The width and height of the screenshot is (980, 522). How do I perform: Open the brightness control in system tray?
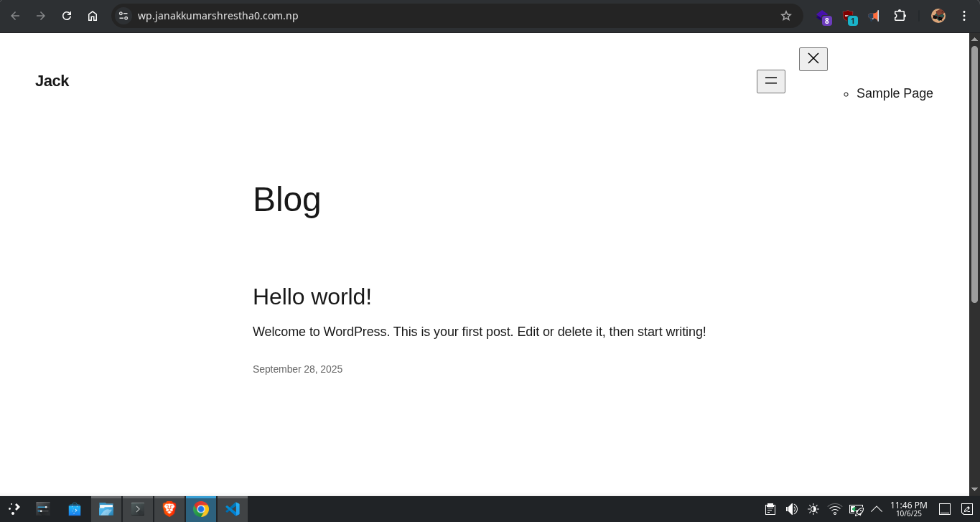point(813,509)
